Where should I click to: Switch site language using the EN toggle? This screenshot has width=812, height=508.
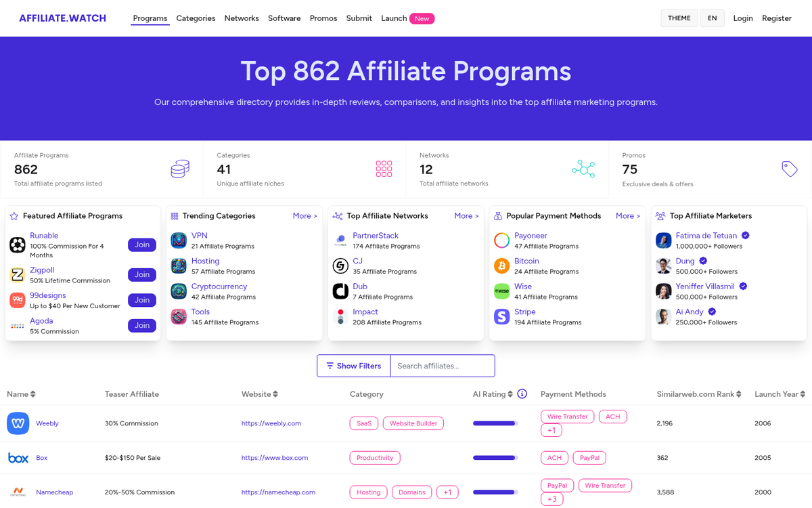[712, 18]
